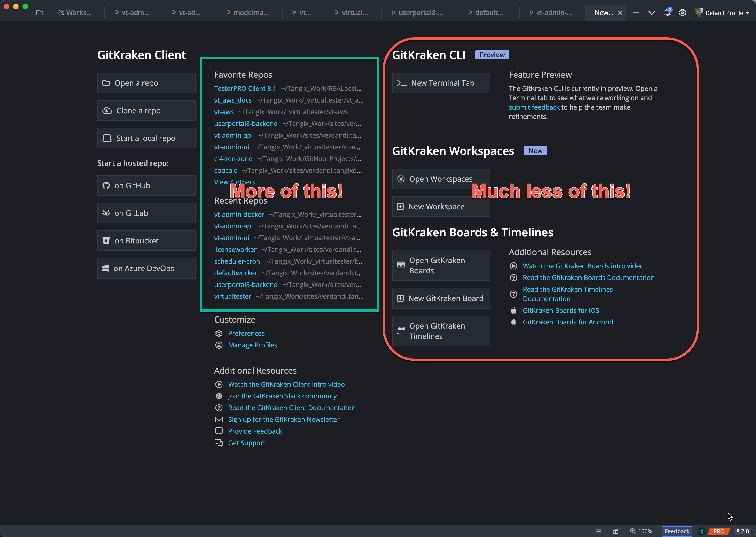Open favorite repo copcalc
Viewport: 756px width, 537px height.
(225, 171)
